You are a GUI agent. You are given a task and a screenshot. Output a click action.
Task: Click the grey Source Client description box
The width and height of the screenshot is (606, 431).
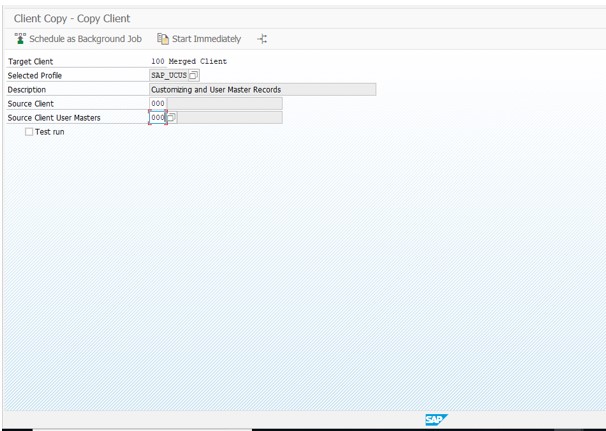pos(225,104)
